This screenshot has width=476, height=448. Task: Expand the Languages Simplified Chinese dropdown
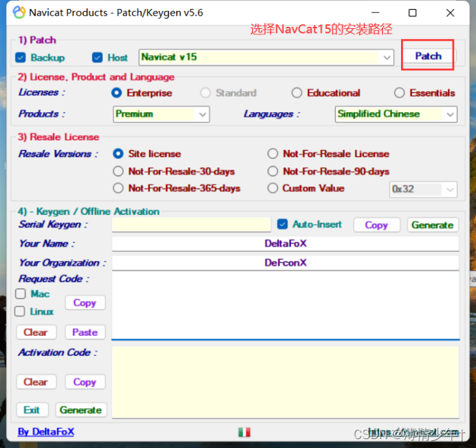point(396,114)
